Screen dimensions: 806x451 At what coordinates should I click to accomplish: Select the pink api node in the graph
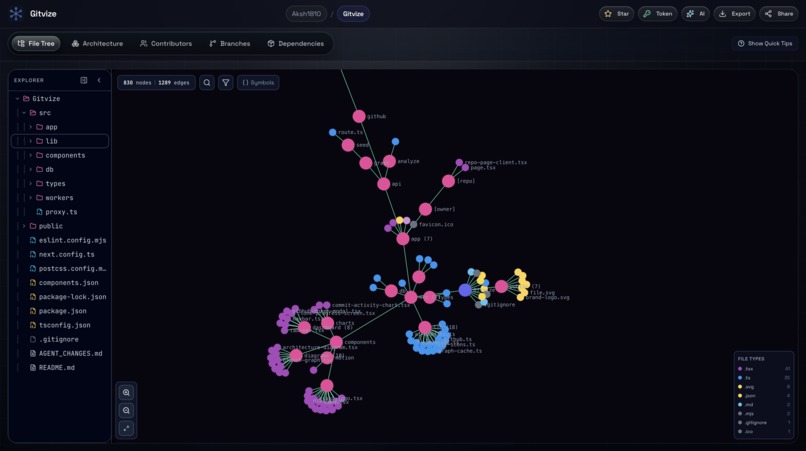[383, 184]
